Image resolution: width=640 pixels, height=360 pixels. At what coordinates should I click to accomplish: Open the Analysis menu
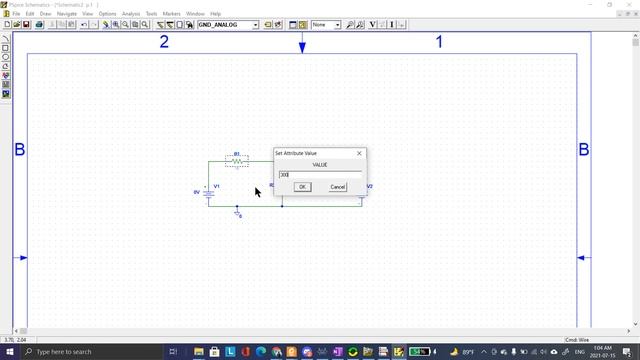pos(131,14)
